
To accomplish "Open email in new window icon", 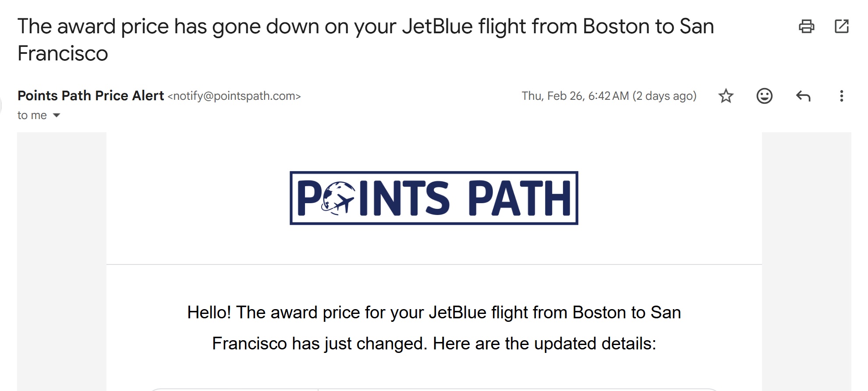I will click(x=841, y=26).
